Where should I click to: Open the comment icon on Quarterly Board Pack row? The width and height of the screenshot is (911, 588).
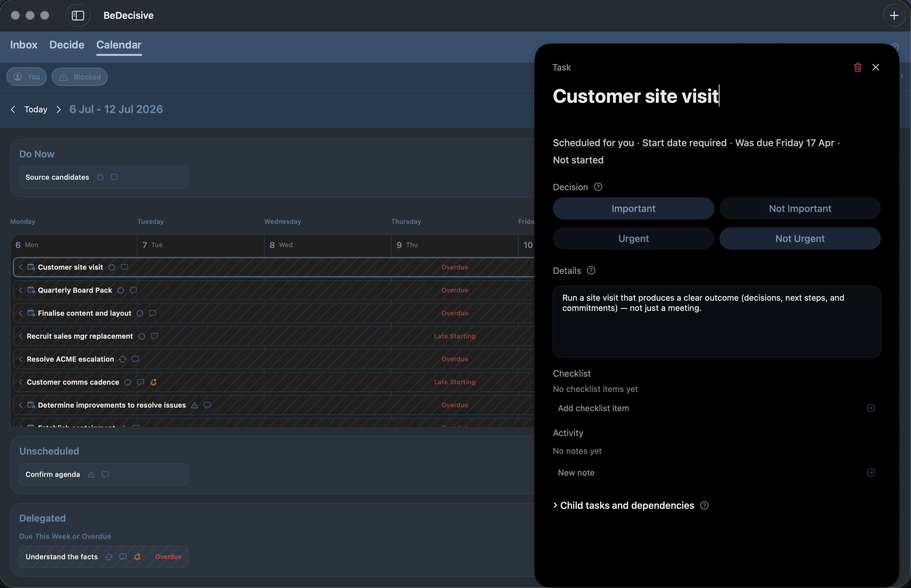(133, 290)
